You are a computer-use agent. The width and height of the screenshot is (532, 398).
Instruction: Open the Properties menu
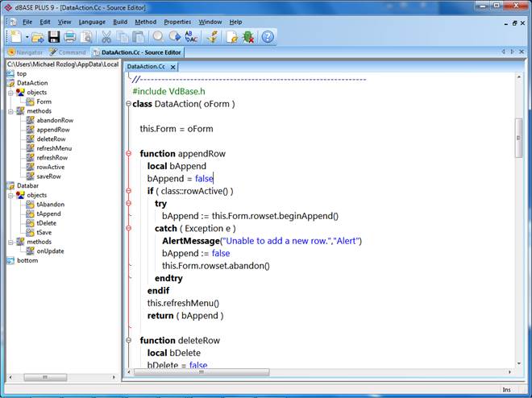pos(177,22)
